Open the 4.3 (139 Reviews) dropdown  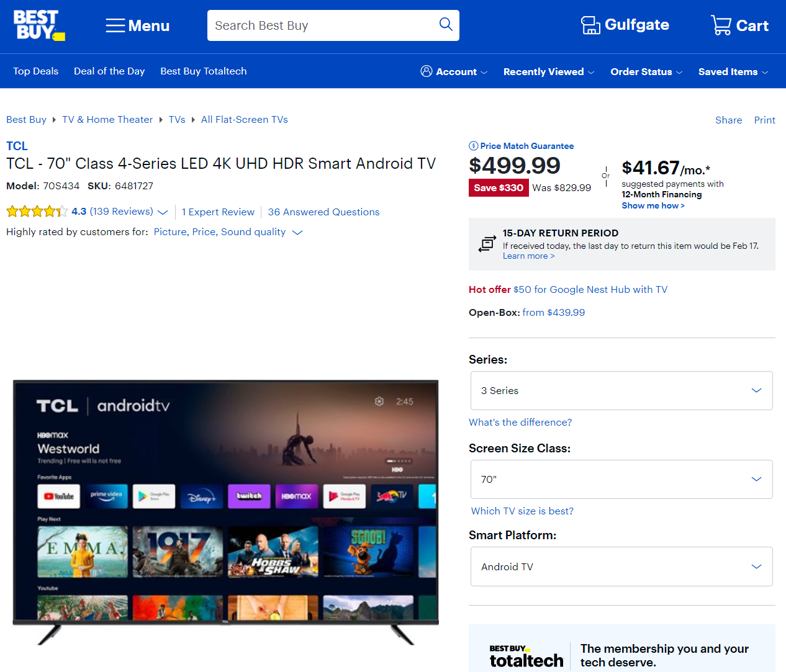pos(120,212)
